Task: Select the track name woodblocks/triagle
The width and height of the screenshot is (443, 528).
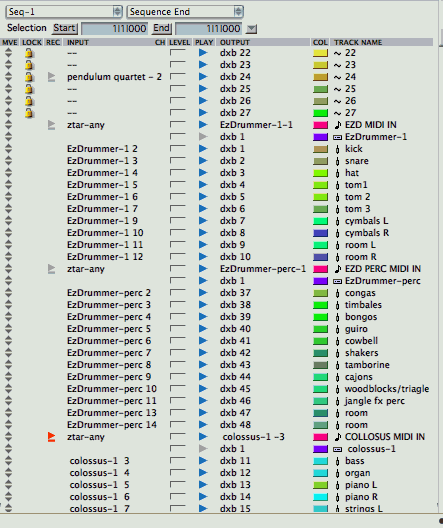Action: click(x=387, y=389)
